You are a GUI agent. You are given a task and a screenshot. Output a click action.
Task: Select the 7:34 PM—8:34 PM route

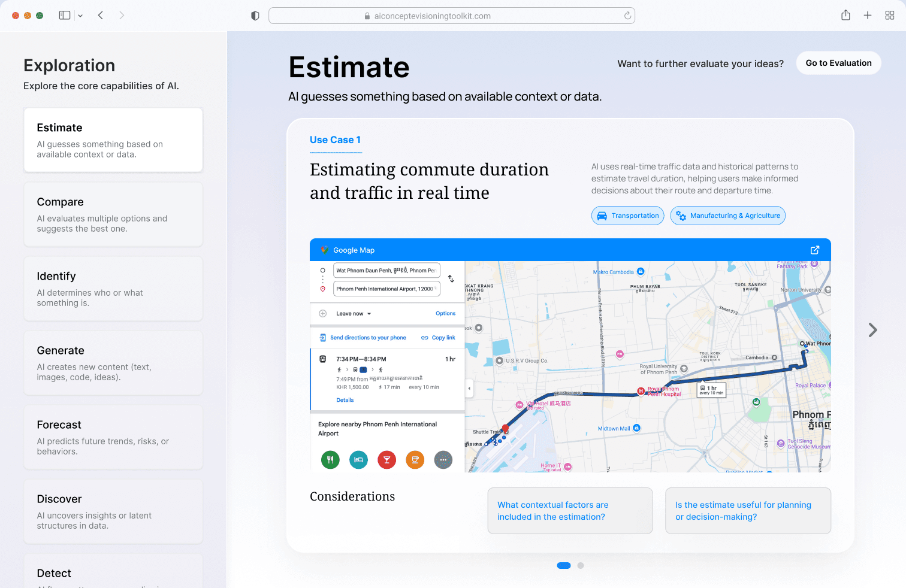[388, 380]
